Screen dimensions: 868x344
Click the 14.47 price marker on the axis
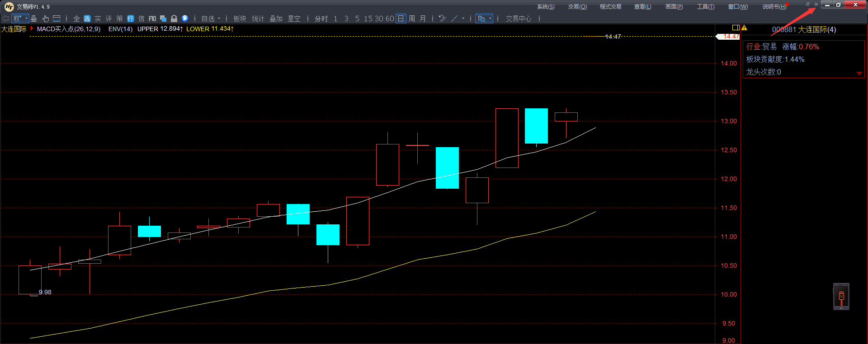click(x=729, y=37)
